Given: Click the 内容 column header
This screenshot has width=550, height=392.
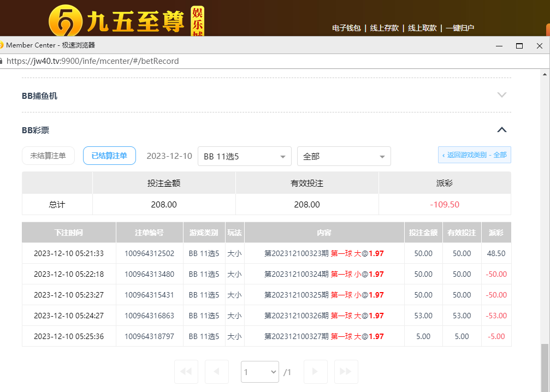Looking at the screenshot, I should pyautogui.click(x=324, y=233).
